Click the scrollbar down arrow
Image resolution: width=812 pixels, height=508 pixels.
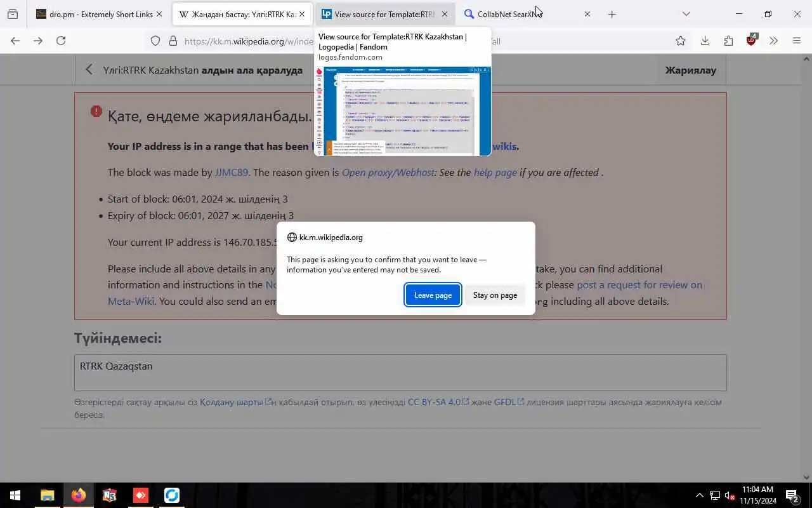coord(807,478)
